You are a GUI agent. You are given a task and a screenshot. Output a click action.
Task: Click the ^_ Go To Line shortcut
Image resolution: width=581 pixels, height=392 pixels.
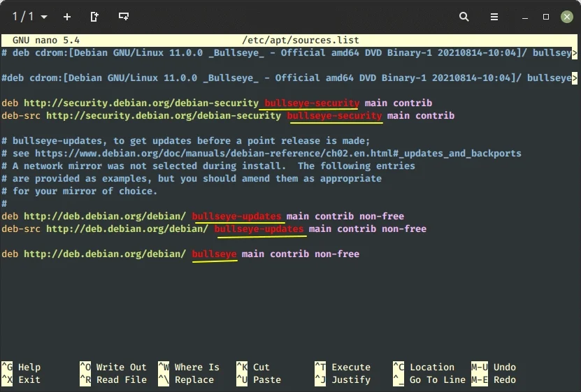pos(429,380)
